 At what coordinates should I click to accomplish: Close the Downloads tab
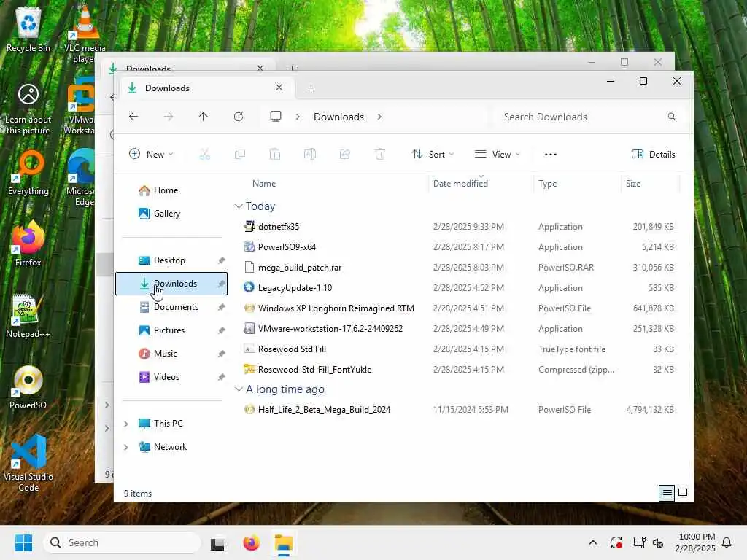(x=279, y=87)
